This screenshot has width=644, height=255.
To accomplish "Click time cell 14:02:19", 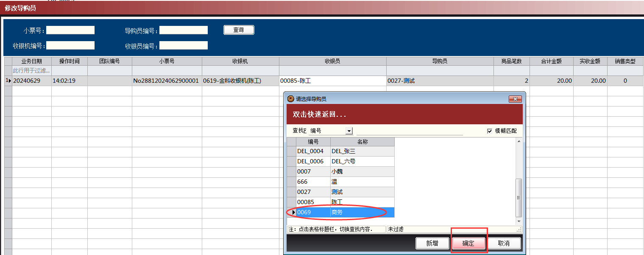I will (x=70, y=81).
